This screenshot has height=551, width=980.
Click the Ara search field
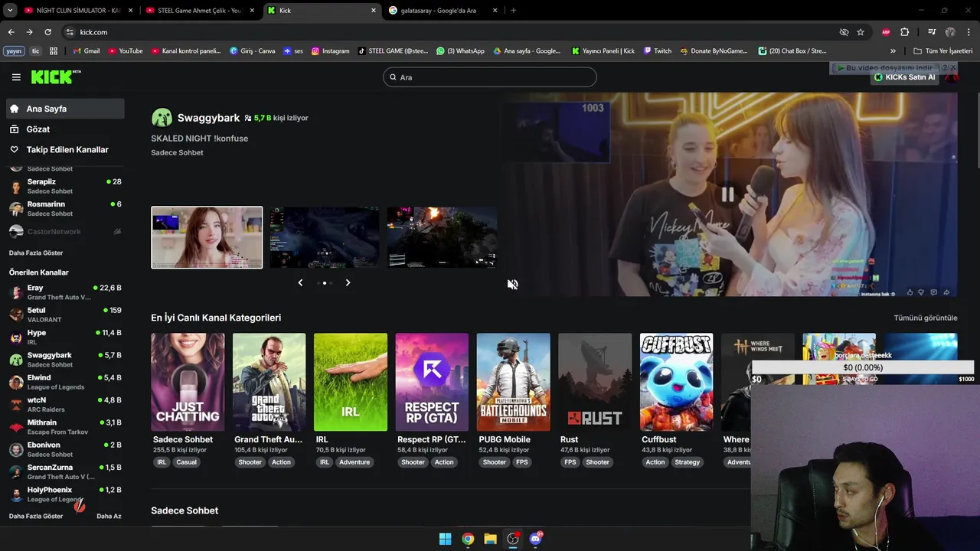[x=490, y=77]
